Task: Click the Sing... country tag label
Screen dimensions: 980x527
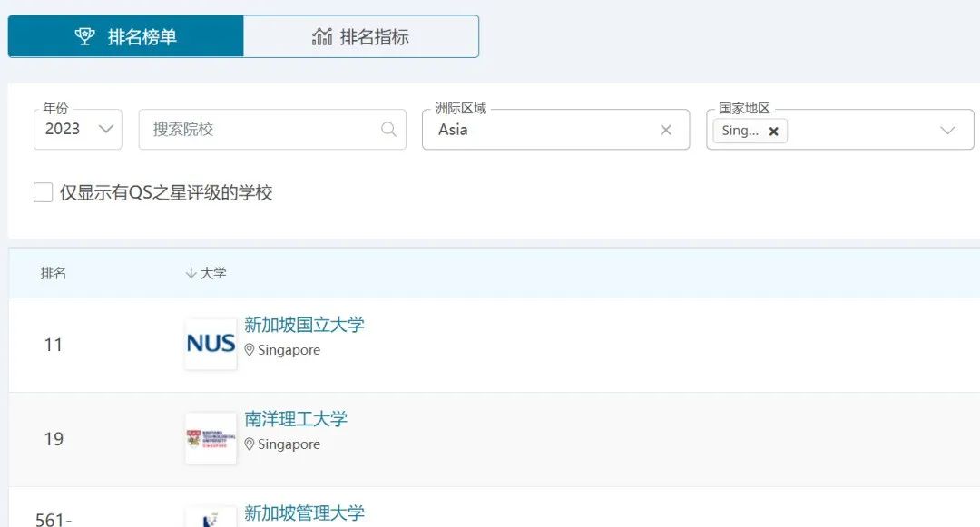Action: click(x=740, y=131)
